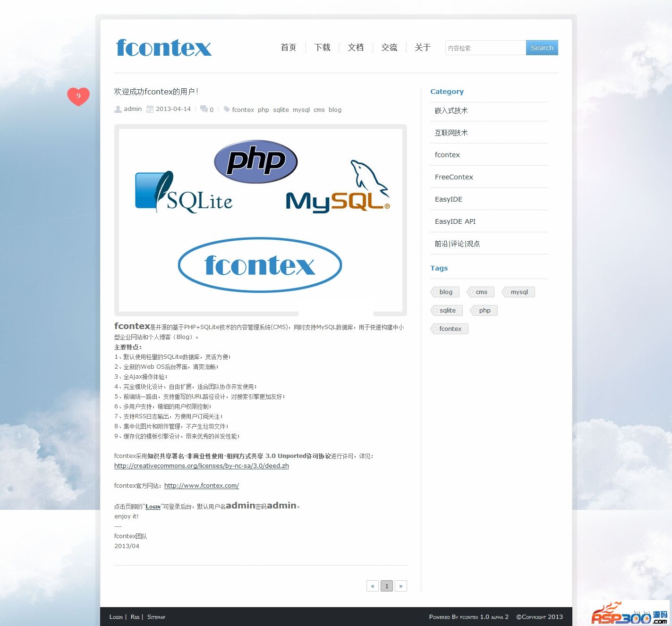Click the Search button
Viewport: 672px width, 626px height.
tap(542, 48)
